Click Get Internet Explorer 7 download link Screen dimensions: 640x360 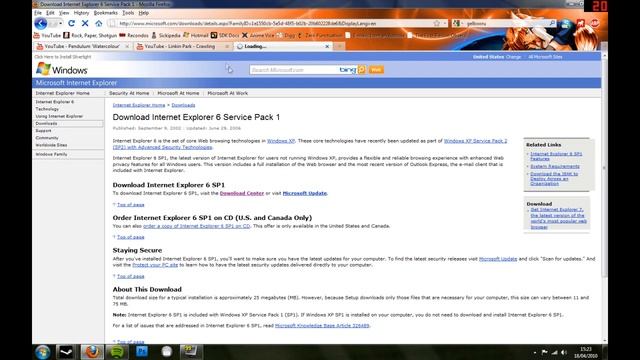(558, 218)
